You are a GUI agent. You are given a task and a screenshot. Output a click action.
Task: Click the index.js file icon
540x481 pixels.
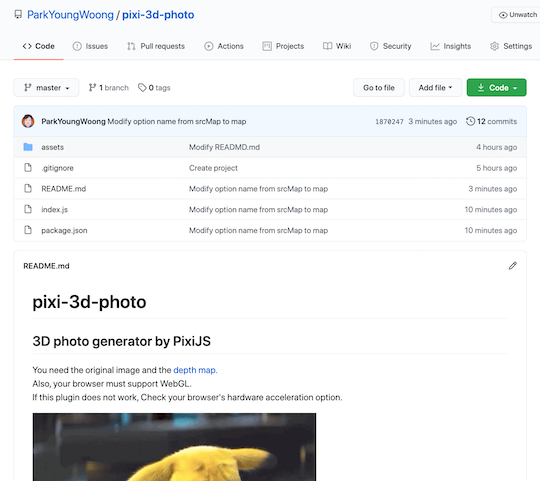coord(28,209)
